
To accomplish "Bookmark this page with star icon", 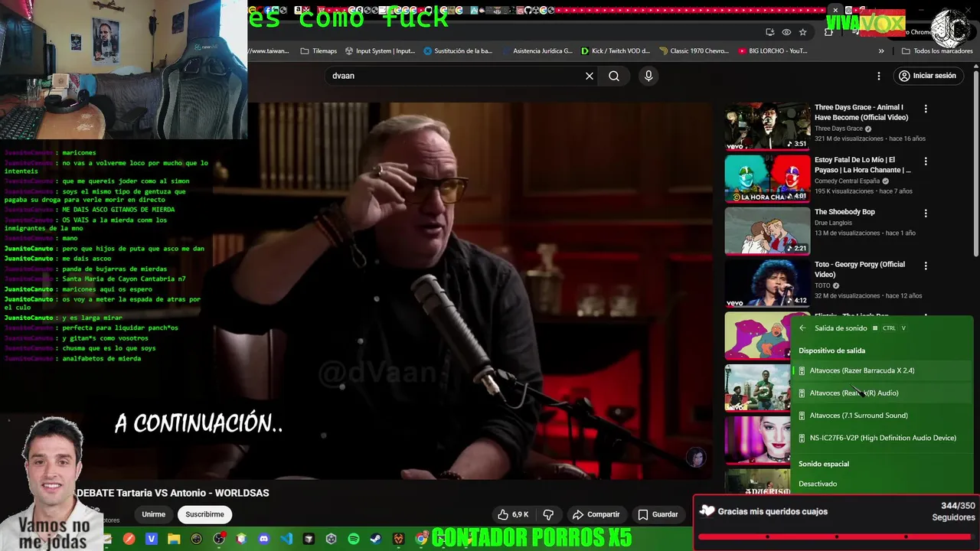I will click(802, 32).
